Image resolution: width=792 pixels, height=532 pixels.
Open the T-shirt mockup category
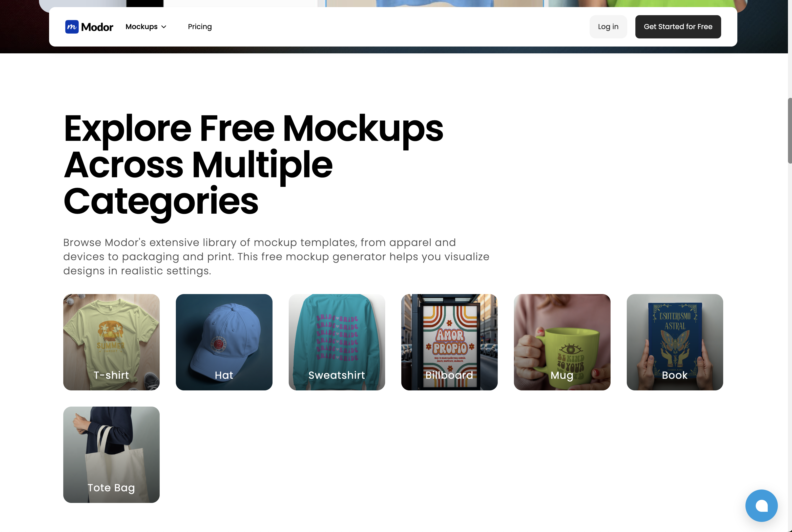pyautogui.click(x=111, y=342)
